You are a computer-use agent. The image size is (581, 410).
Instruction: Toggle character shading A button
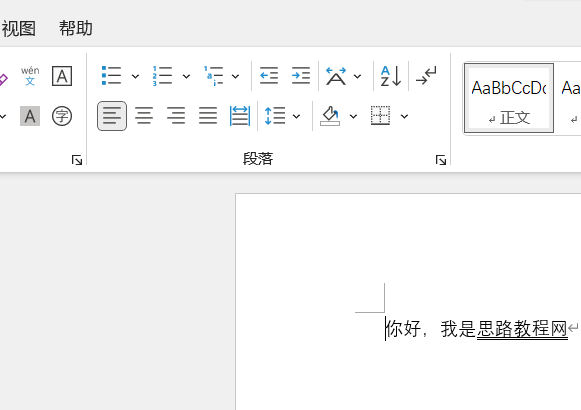pyautogui.click(x=30, y=116)
